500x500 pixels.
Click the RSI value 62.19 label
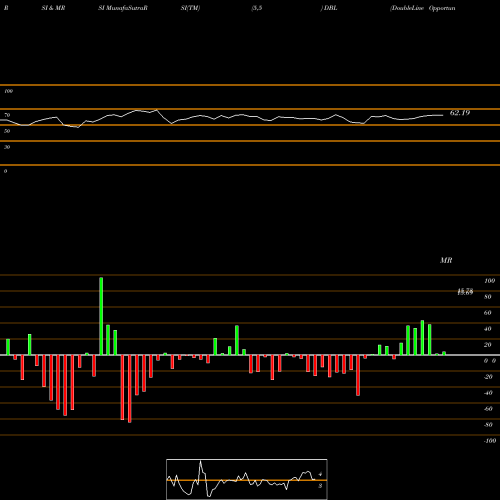pyautogui.click(x=460, y=113)
